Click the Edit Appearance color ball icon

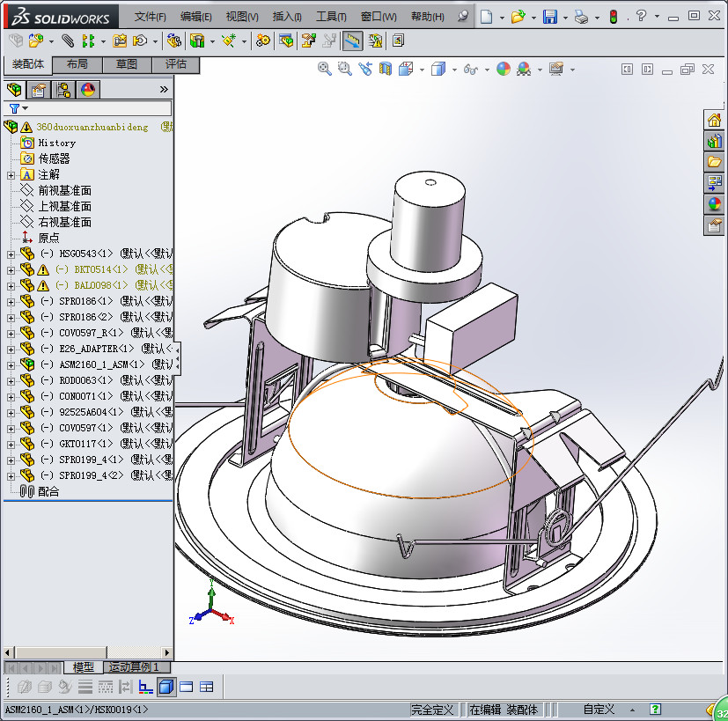[504, 70]
